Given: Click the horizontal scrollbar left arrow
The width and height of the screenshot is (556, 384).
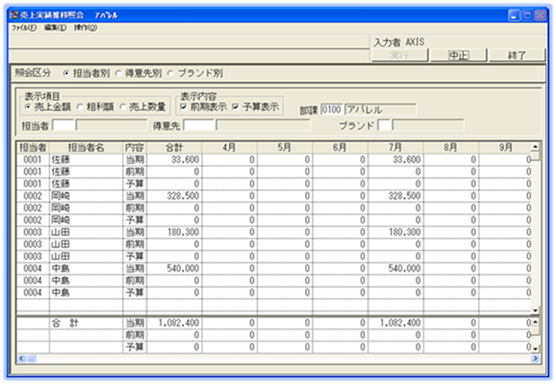Looking at the screenshot, I should [21, 358].
